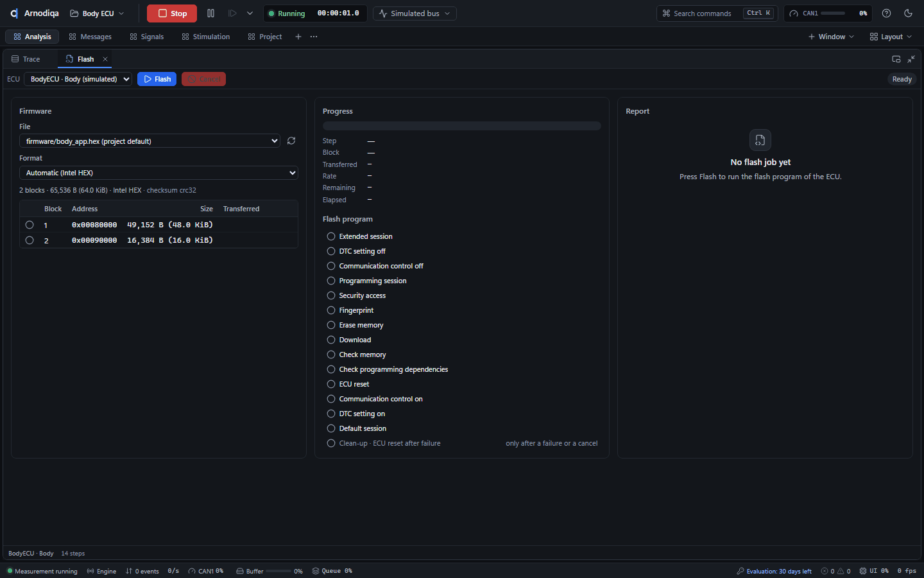This screenshot has width=924, height=578.
Task: Switch to the Trace tab
Action: (26, 59)
